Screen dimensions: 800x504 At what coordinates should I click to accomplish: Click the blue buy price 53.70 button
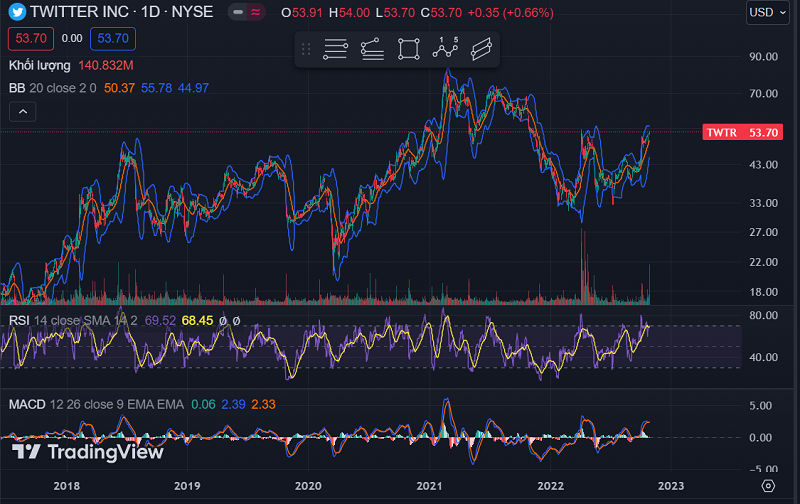pyautogui.click(x=113, y=39)
